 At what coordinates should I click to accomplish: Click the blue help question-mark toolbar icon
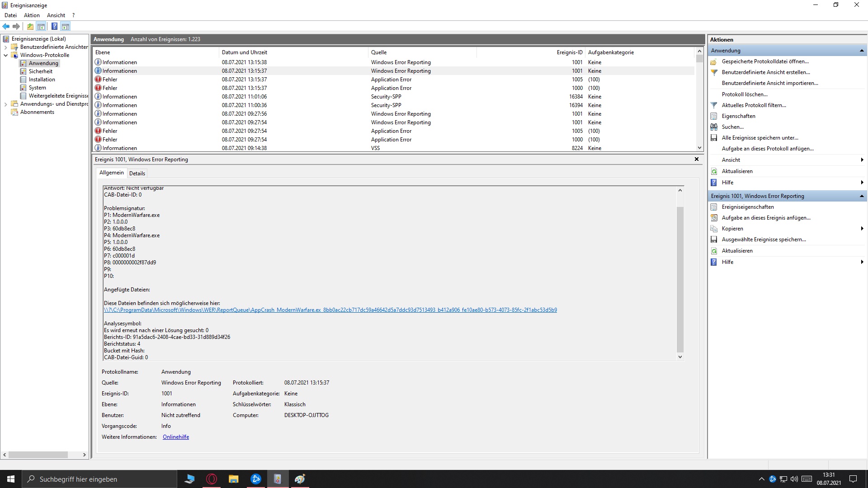(54, 26)
